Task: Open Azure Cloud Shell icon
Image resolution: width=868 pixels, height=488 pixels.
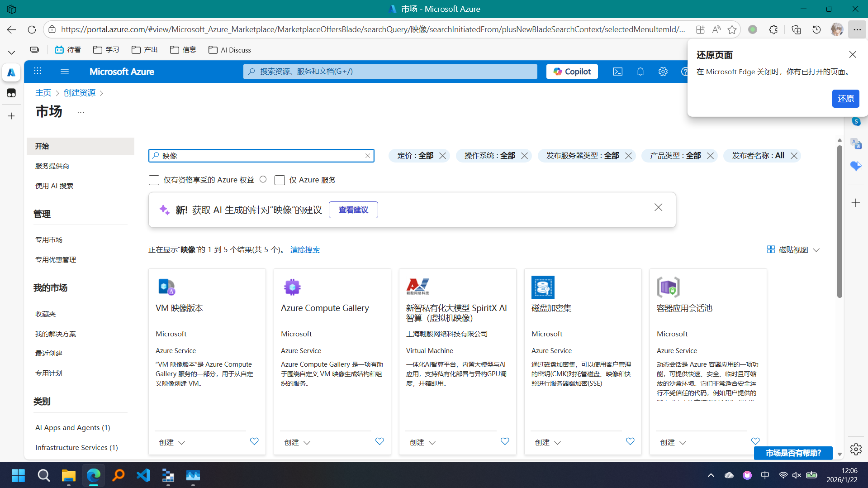Action: pos(617,72)
